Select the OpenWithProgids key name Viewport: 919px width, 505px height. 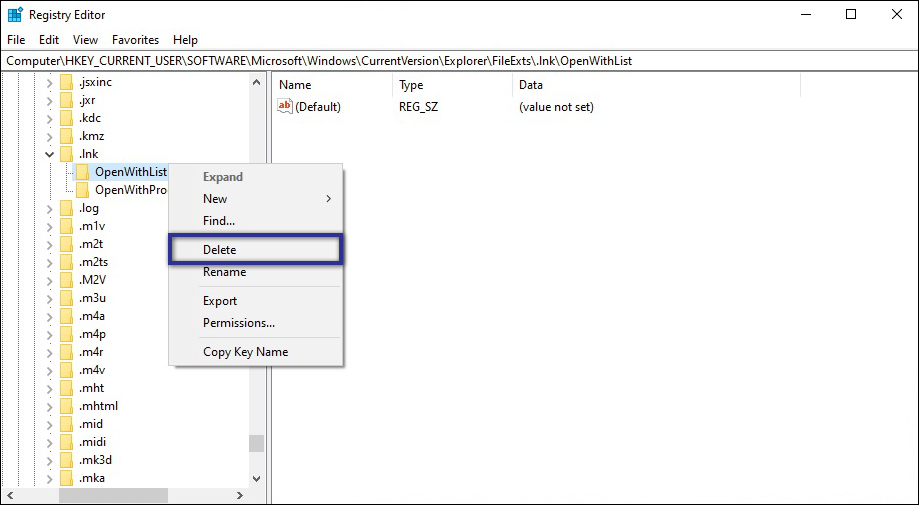[x=131, y=190]
